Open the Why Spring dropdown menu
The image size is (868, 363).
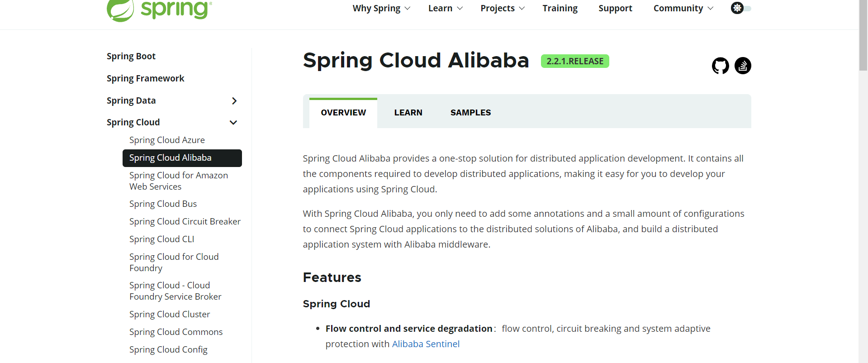(381, 8)
